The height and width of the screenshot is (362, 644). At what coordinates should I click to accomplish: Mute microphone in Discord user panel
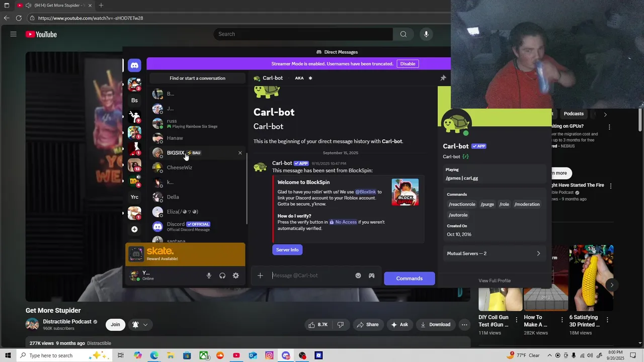[209, 276]
